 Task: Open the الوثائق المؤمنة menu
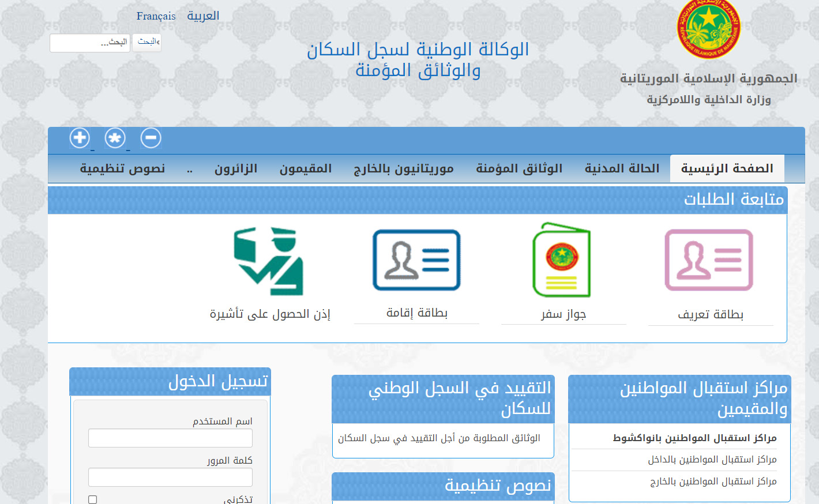[x=519, y=168]
